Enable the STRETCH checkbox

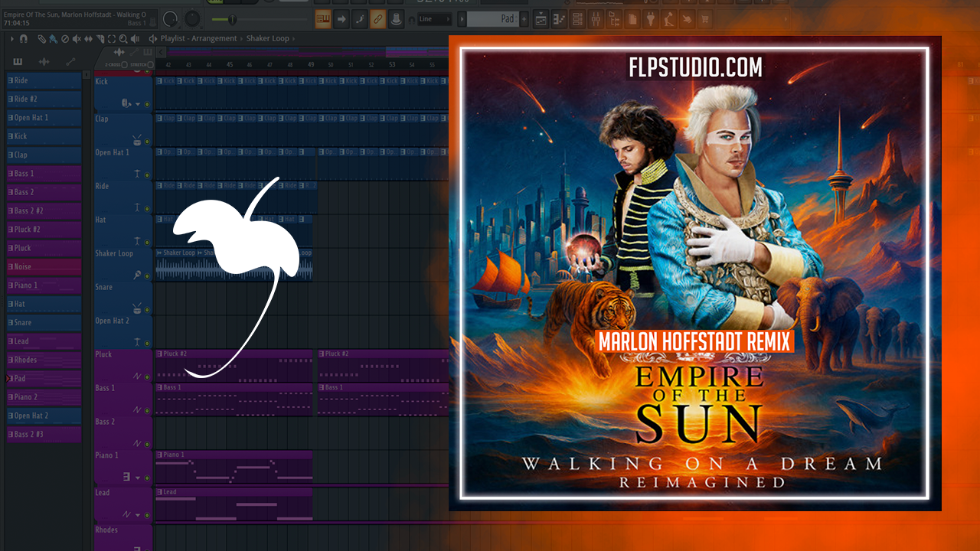pyautogui.click(x=150, y=64)
